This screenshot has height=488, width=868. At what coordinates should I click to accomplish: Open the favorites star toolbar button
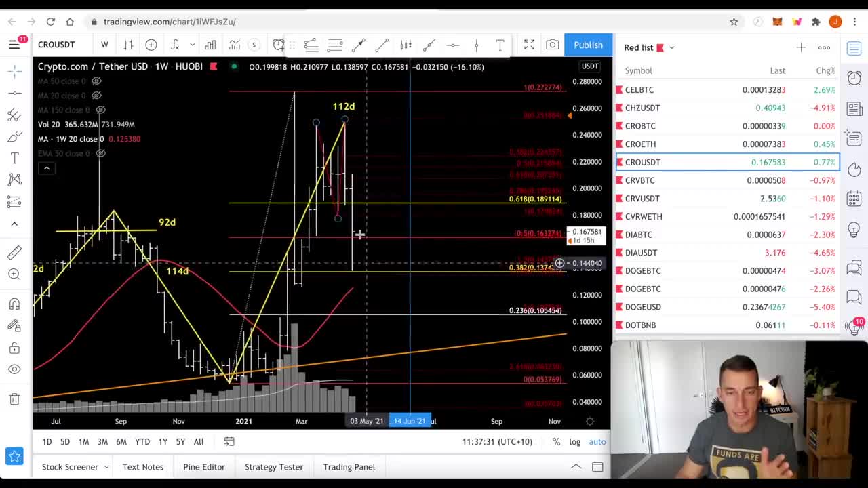pos(14,456)
